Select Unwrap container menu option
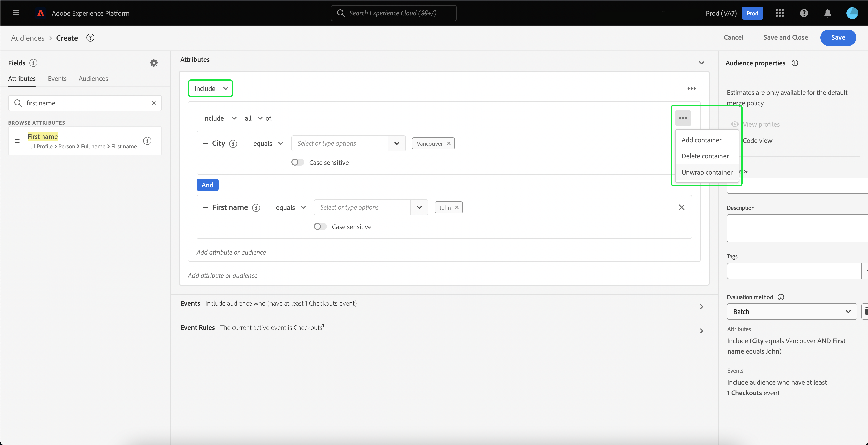 707,172
